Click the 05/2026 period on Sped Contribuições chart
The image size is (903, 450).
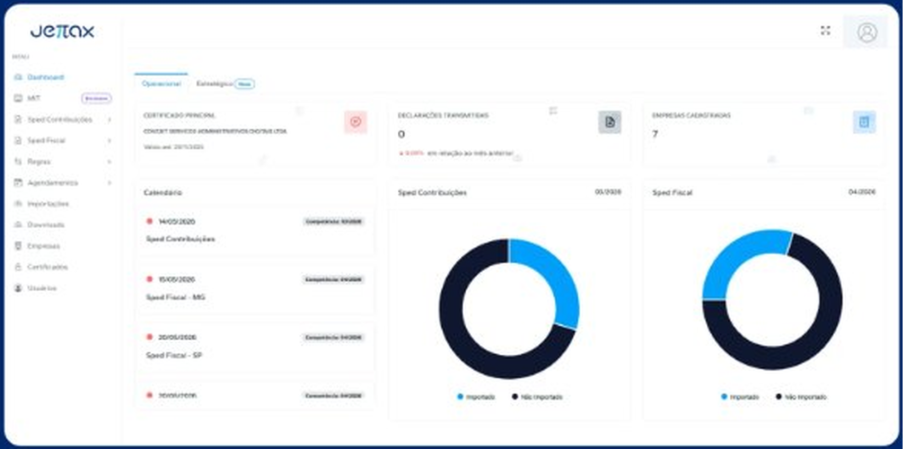(x=608, y=192)
